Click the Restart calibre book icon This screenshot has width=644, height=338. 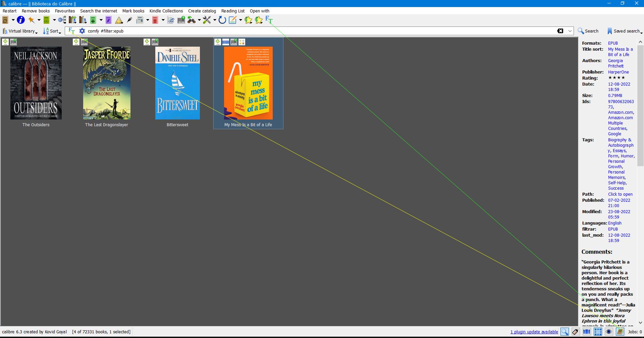click(x=5, y=20)
